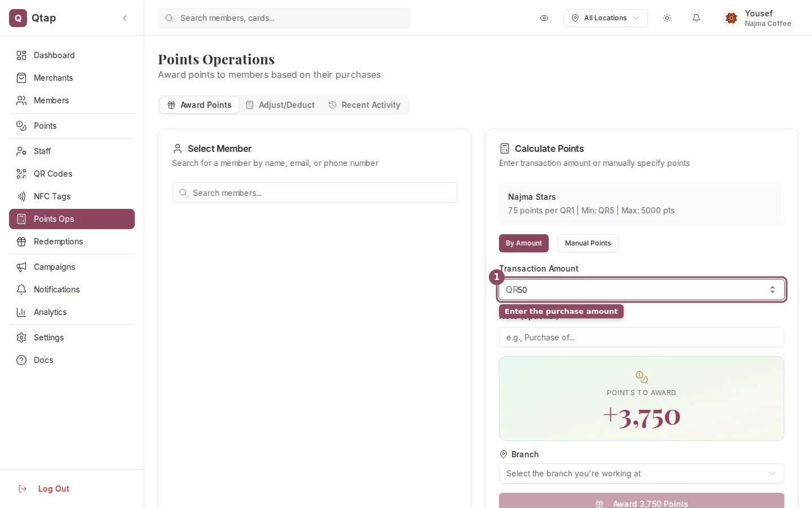Click the Transaction Amount field
This screenshot has height=508, width=812.
click(642, 290)
